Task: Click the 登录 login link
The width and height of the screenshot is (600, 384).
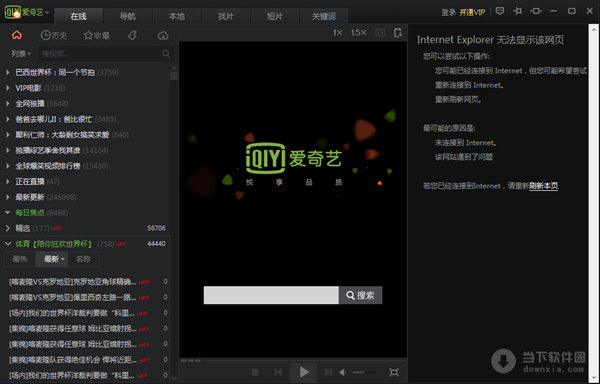Action: [448, 13]
